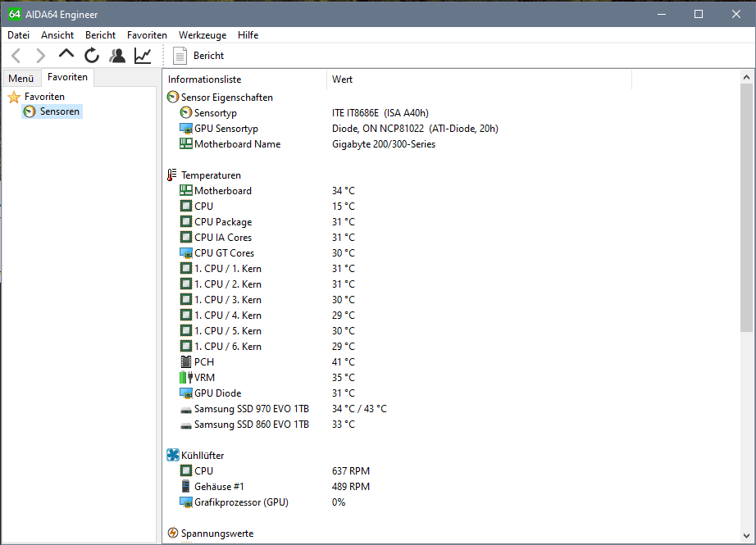Select the 'ITE IT8686E (ISA A40h)' value
Image resolution: width=756 pixels, height=545 pixels.
pos(380,113)
